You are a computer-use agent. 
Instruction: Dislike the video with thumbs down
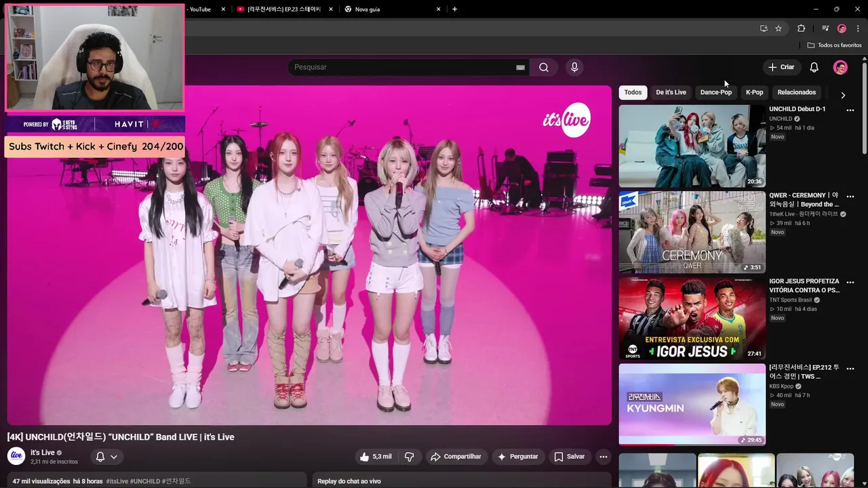point(409,457)
